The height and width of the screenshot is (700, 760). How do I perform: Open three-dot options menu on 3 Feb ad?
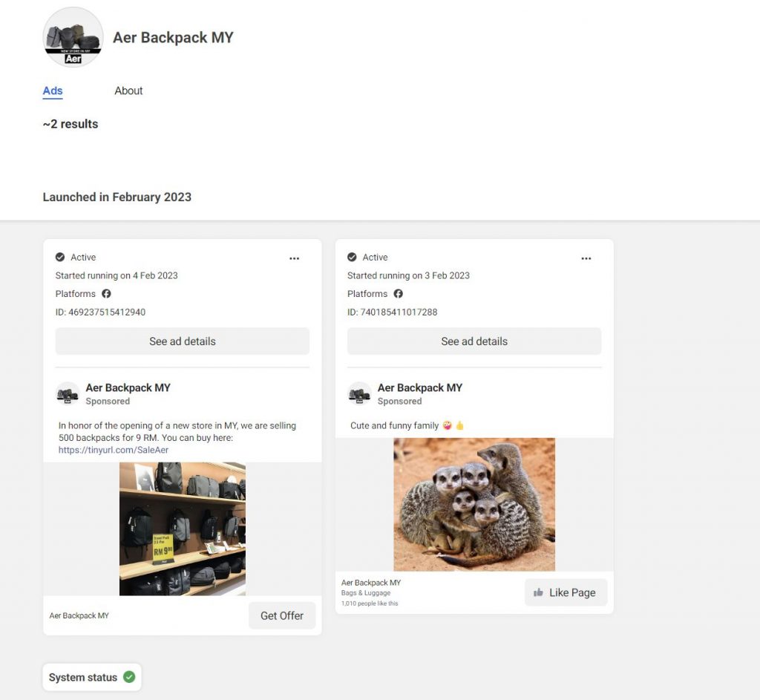(586, 258)
